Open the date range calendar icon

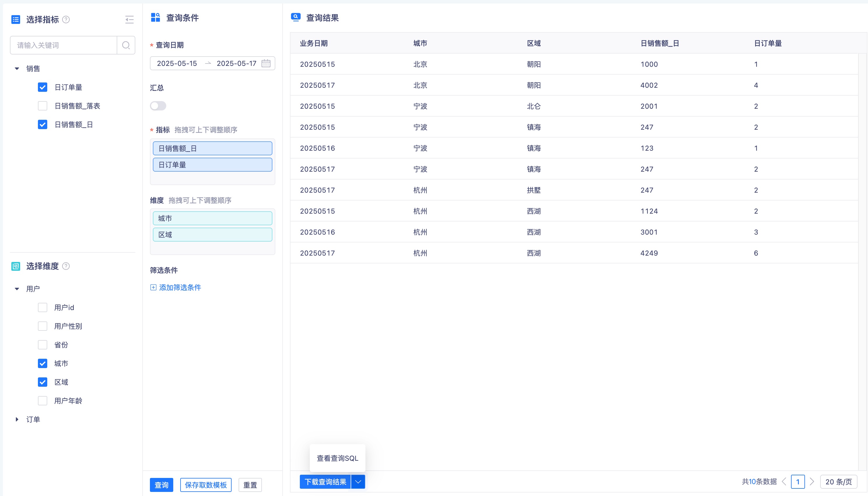tap(266, 63)
